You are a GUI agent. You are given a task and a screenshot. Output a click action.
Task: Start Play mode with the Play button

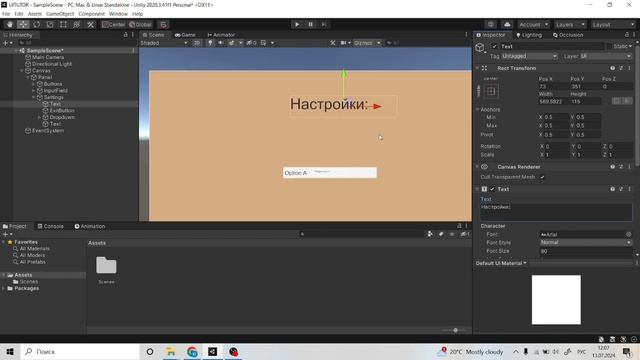(x=297, y=24)
